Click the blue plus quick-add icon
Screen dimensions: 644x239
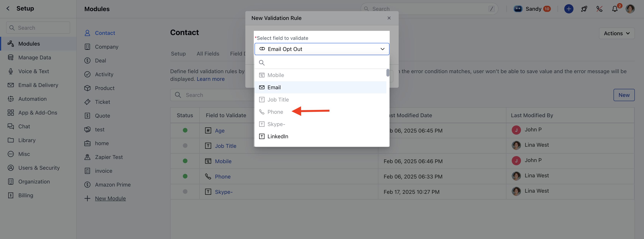coord(568,9)
